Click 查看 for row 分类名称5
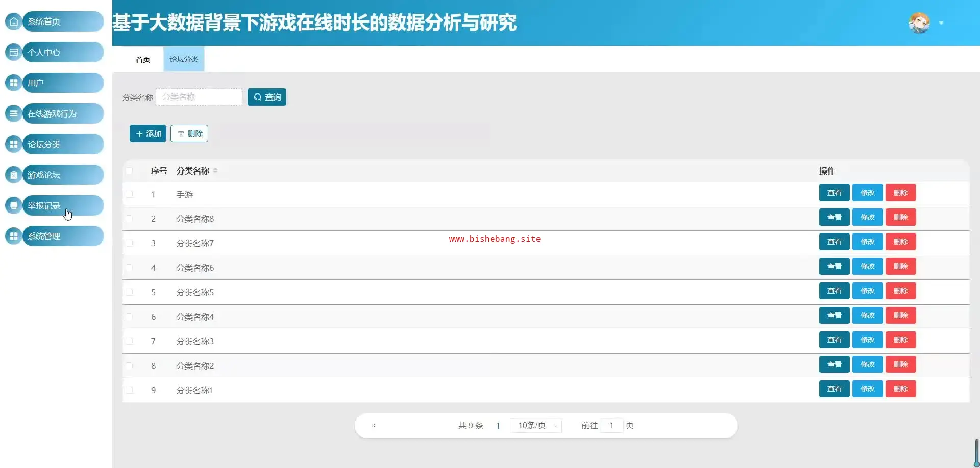 click(835, 291)
